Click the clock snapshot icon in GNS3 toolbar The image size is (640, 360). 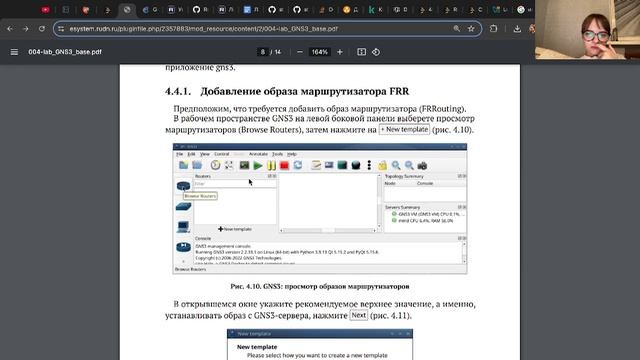coord(215,165)
